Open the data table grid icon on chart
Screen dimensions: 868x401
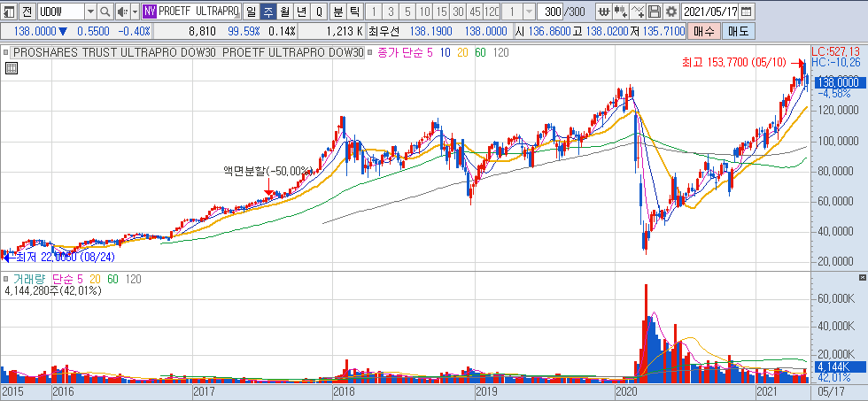(11, 68)
